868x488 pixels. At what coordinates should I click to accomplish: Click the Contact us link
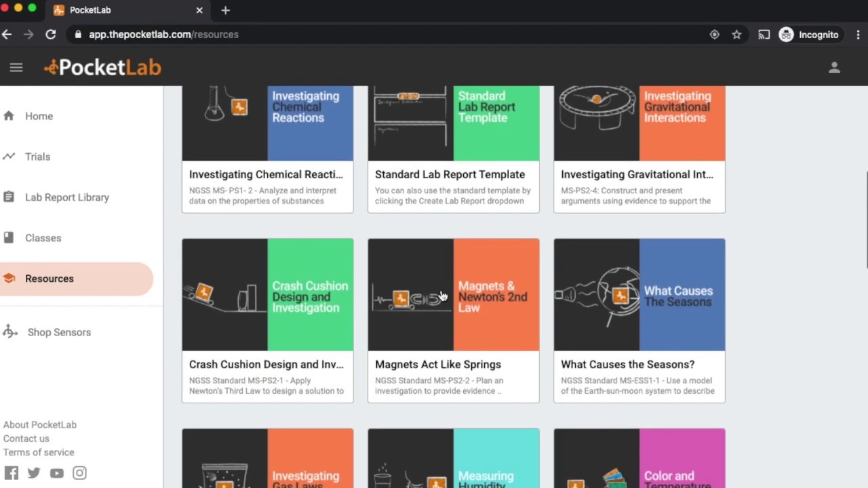(26, 439)
